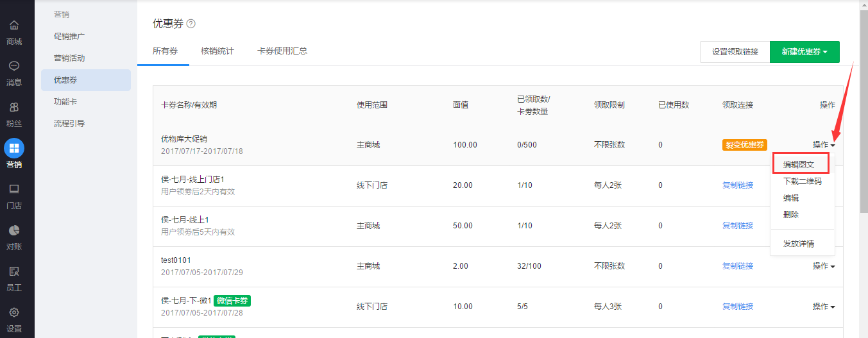This screenshot has height=338, width=868.
Task: Open the 设置 gear icon
Action: tap(13, 312)
